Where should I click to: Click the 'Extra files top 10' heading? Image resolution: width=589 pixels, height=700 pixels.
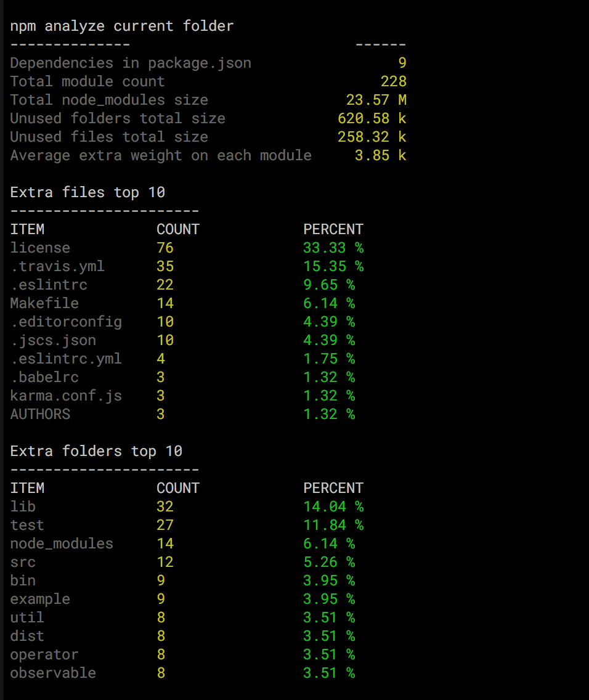pos(87,192)
